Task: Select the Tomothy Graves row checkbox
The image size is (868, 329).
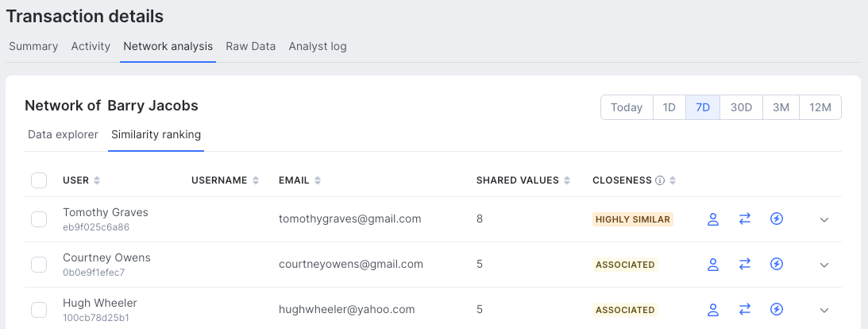Action: coord(39,219)
